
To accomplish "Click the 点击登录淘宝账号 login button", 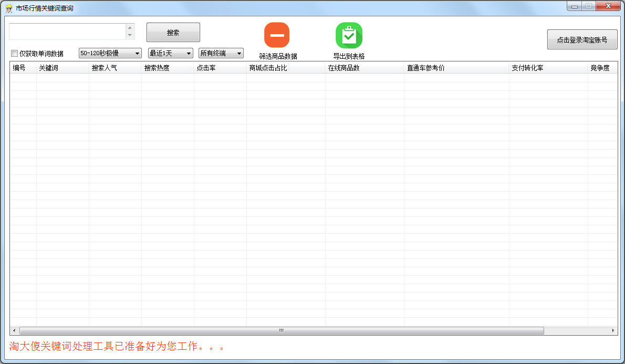I will [582, 40].
